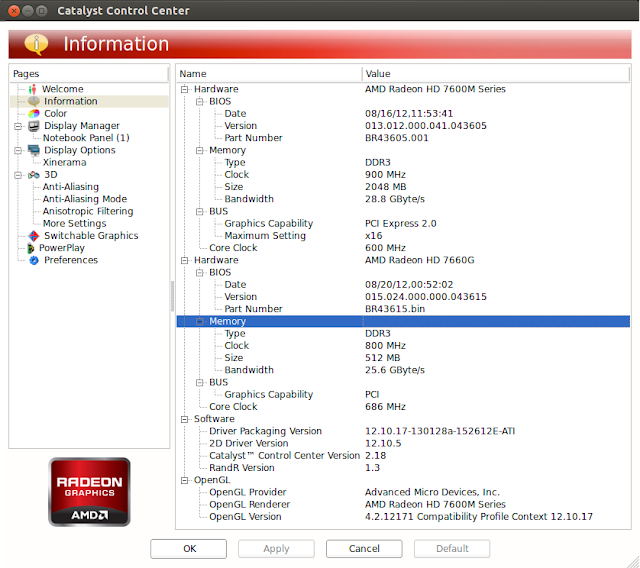Select the Size 512 MB row
The height and width of the screenshot is (568, 640).
click(403, 358)
